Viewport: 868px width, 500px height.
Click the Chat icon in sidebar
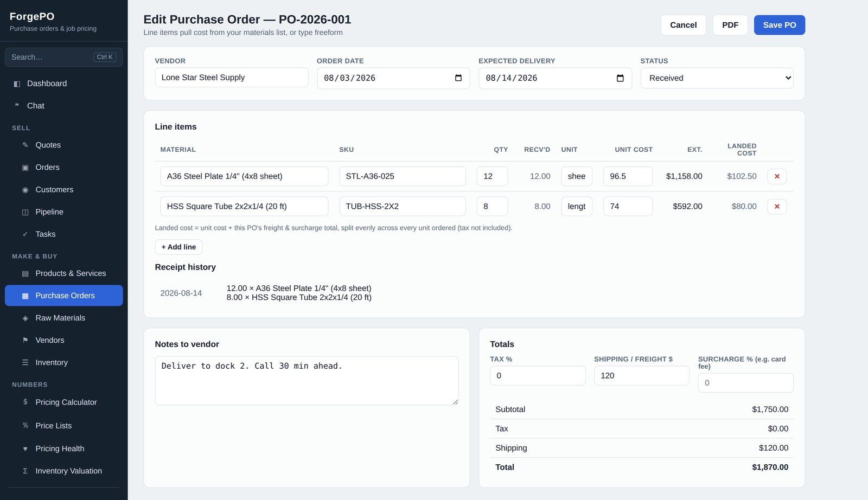(17, 106)
